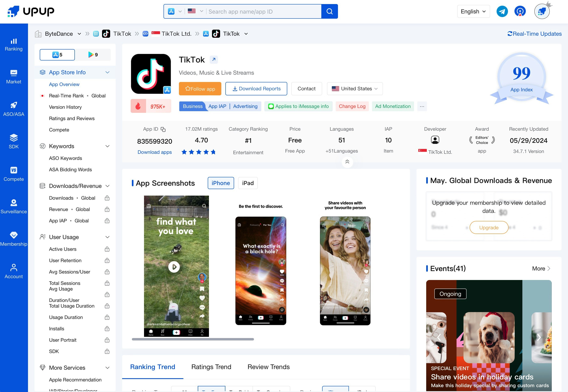Click the 975K+ flame popularity badge
Viewport: 568px width, 392px height.
click(x=151, y=106)
